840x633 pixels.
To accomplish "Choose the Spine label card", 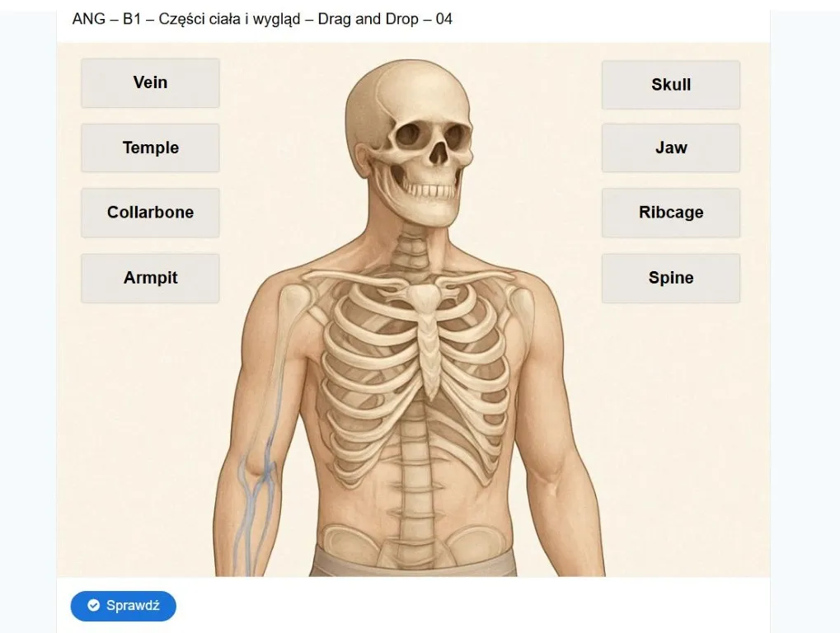I will click(671, 278).
